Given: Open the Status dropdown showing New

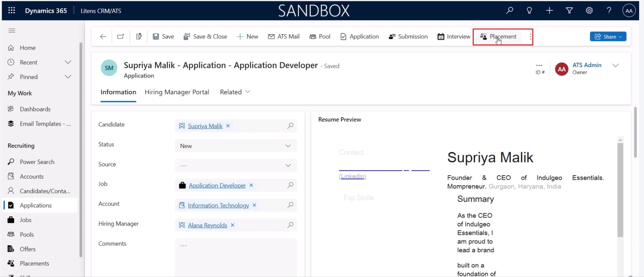Looking at the screenshot, I should 236,146.
